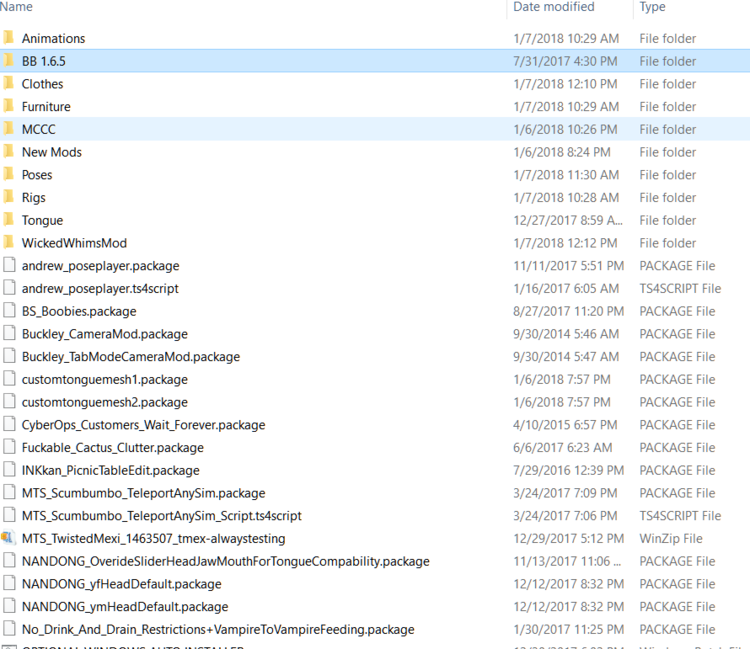The image size is (750, 649).
Task: Select MTS_Scumbumbo_TeleportAnySim.package file name
Action: click(x=143, y=493)
